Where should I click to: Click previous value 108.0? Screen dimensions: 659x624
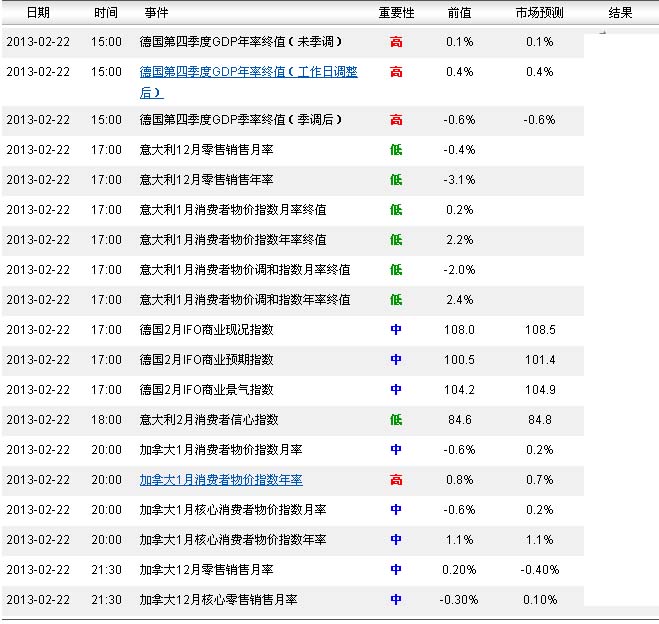point(459,330)
